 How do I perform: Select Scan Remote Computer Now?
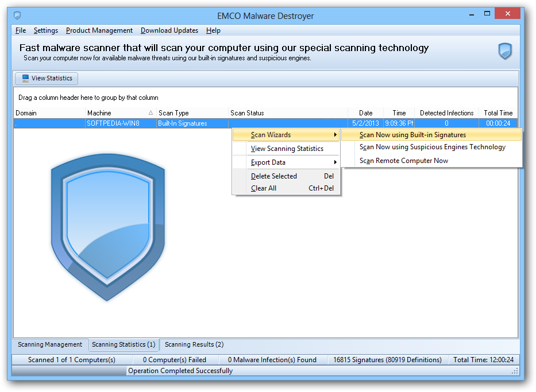pyautogui.click(x=431, y=161)
